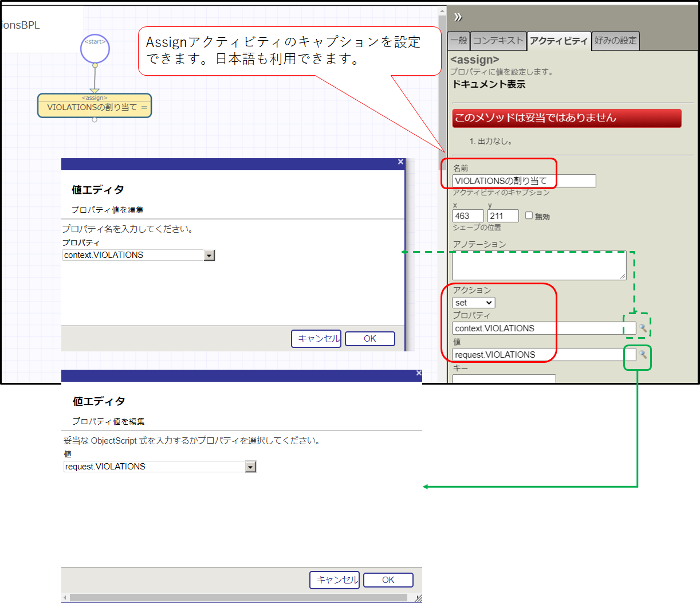Toggle the 無効 checkbox

click(529, 216)
